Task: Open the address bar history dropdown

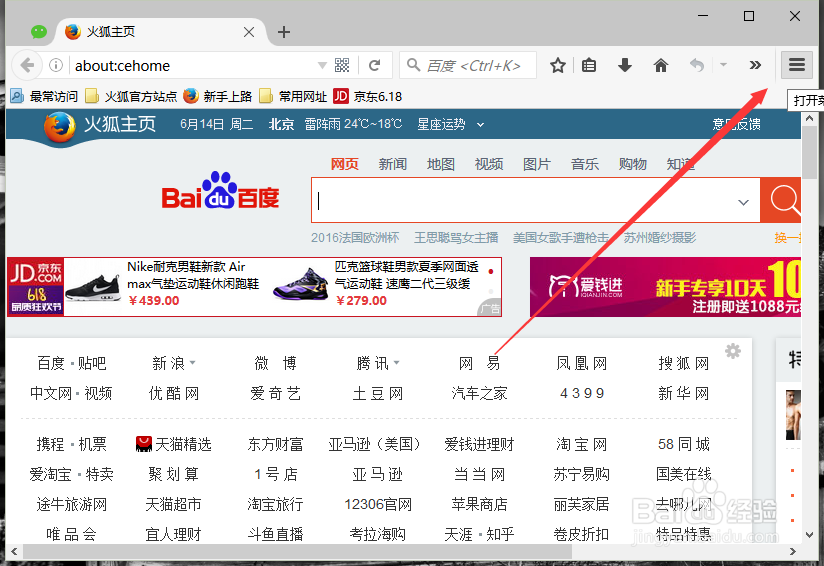Action: pyautogui.click(x=322, y=65)
